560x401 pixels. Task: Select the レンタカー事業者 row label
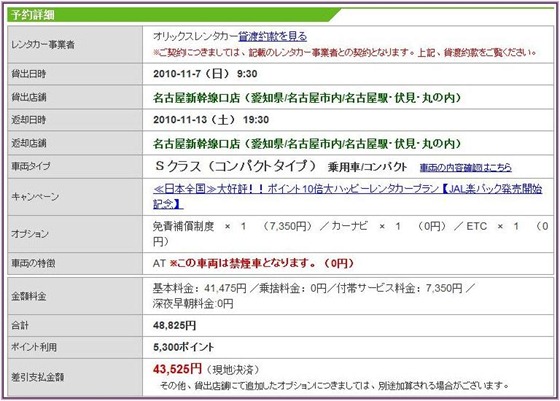point(43,45)
